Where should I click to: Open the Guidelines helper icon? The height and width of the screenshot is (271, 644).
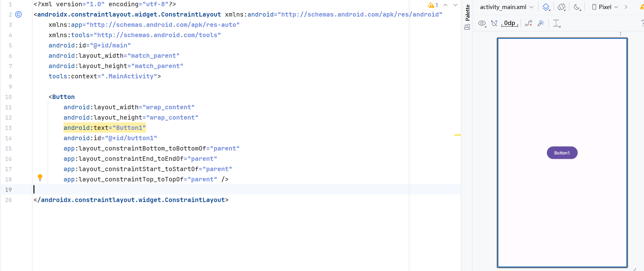(x=556, y=23)
